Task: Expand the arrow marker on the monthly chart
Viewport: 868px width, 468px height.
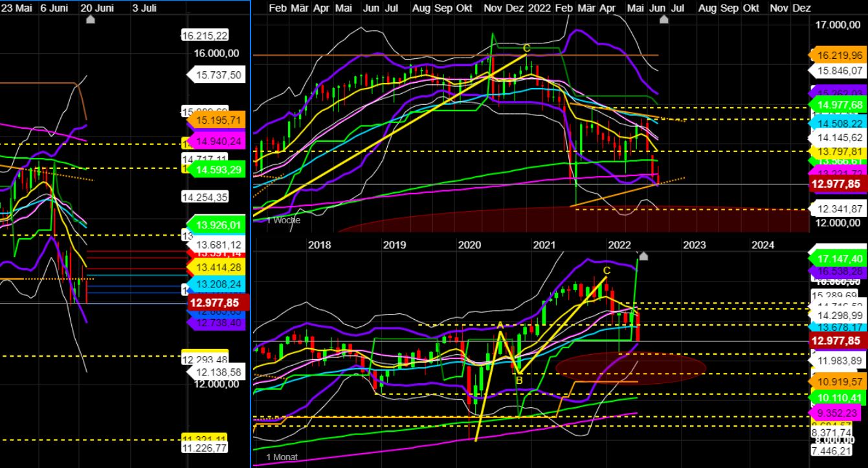Action: pos(643,256)
